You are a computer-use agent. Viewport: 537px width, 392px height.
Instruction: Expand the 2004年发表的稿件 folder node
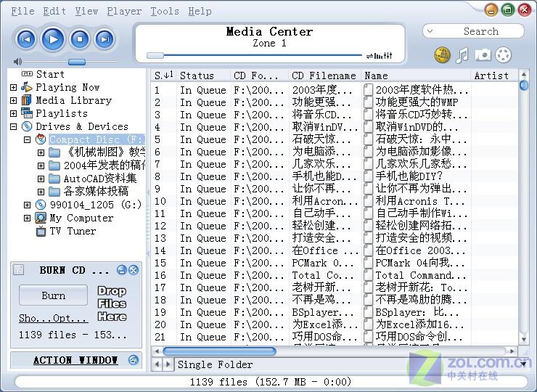click(x=41, y=166)
